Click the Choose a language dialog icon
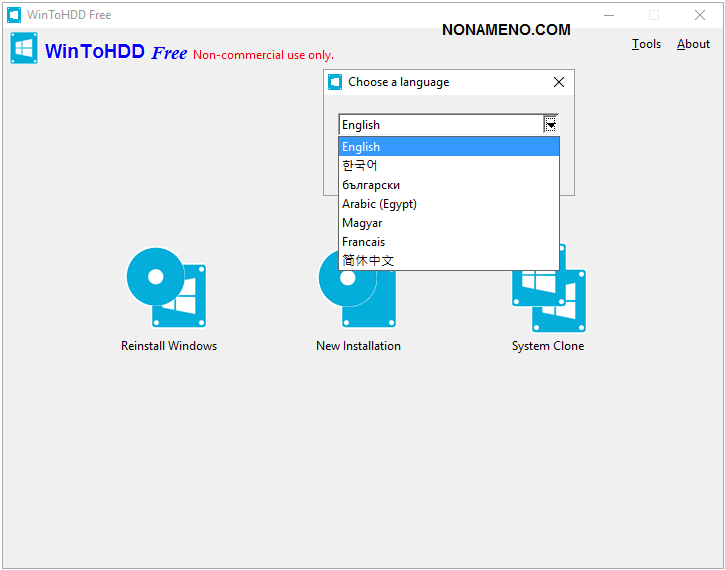 (x=335, y=82)
